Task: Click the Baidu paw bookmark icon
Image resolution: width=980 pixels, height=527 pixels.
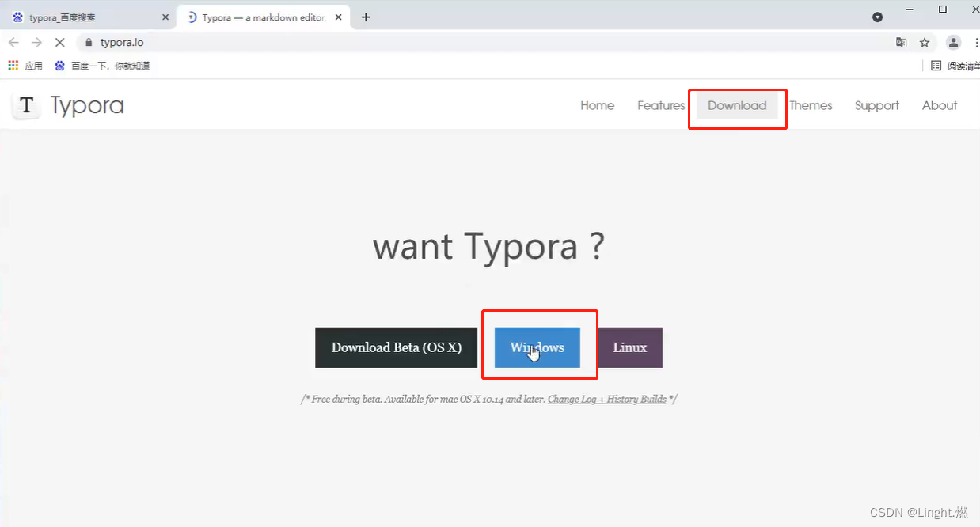Action: click(x=59, y=66)
